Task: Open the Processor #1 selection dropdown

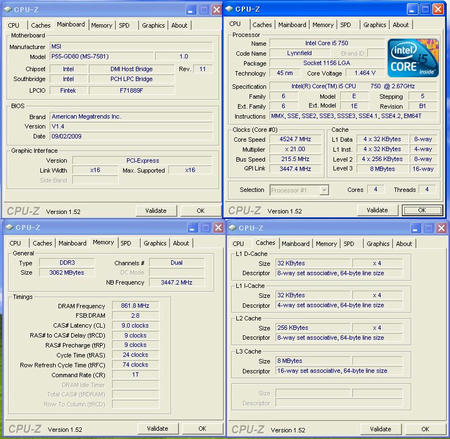Action: tap(323, 190)
